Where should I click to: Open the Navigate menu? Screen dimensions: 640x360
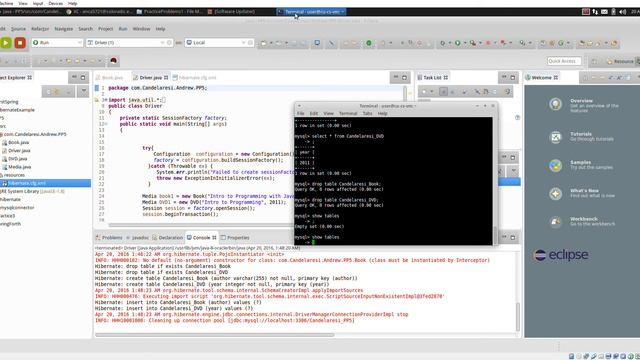[x=64, y=29]
